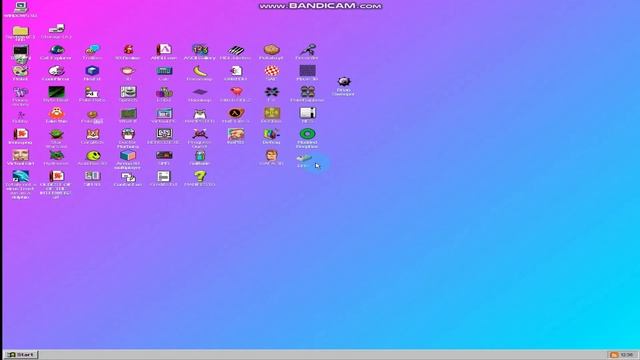
Task: Launch Brian Sweeper mine icon
Action: pos(344,82)
